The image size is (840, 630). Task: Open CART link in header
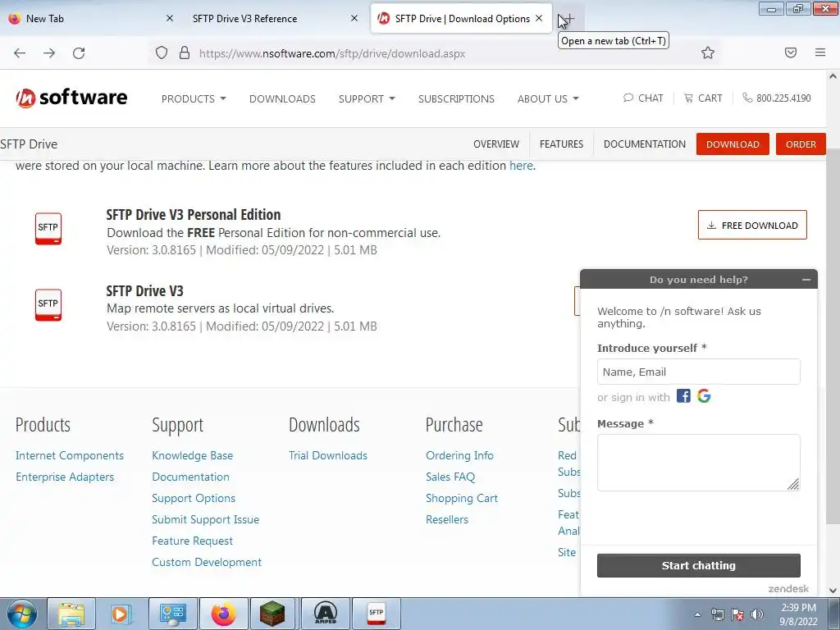[x=703, y=98]
